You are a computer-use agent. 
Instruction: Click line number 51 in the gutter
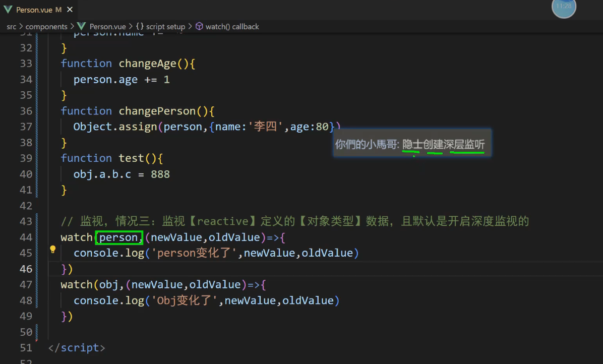coord(26,347)
